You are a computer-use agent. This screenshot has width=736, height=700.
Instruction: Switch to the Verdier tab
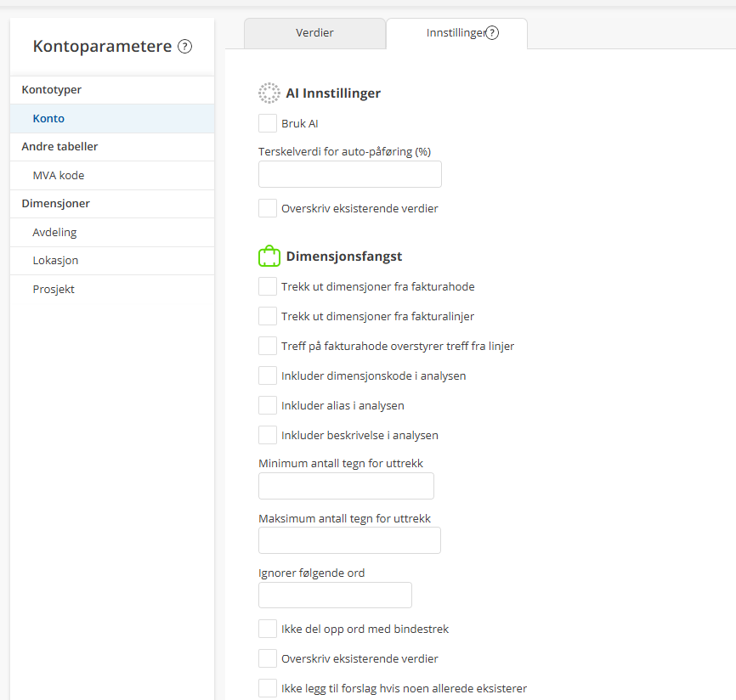click(x=314, y=33)
